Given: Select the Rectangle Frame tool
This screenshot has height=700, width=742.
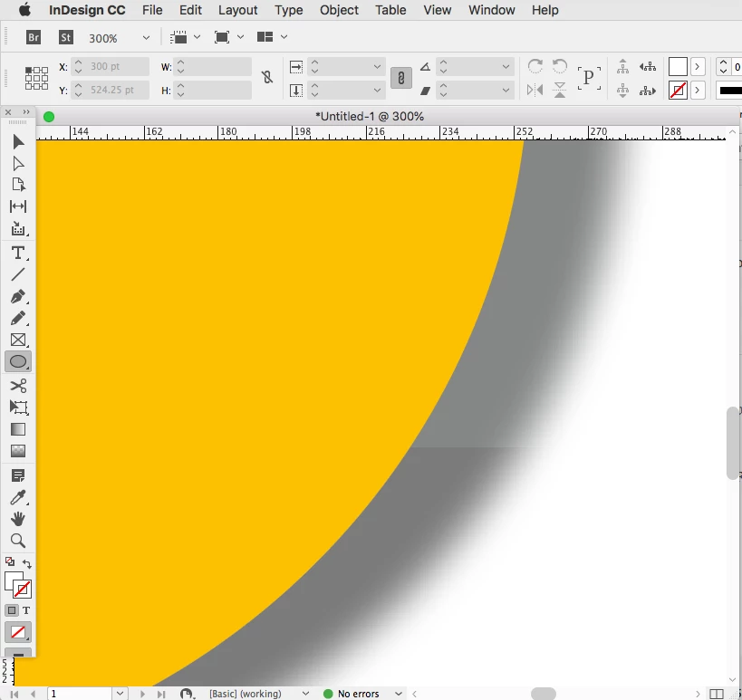Looking at the screenshot, I should pyautogui.click(x=18, y=340).
